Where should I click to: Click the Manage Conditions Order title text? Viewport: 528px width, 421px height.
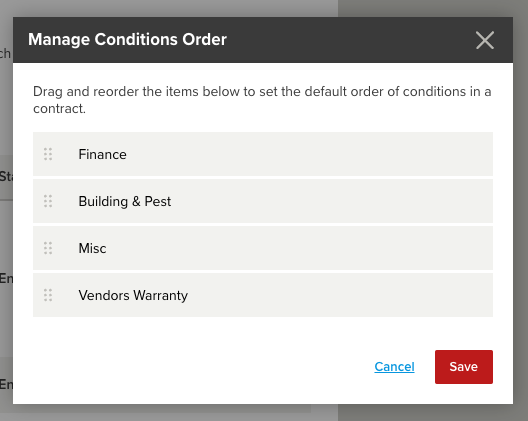pos(127,39)
